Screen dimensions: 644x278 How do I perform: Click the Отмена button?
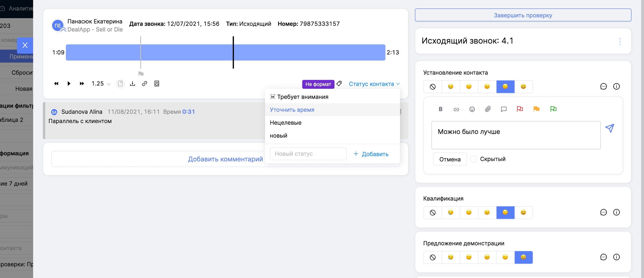[450, 159]
